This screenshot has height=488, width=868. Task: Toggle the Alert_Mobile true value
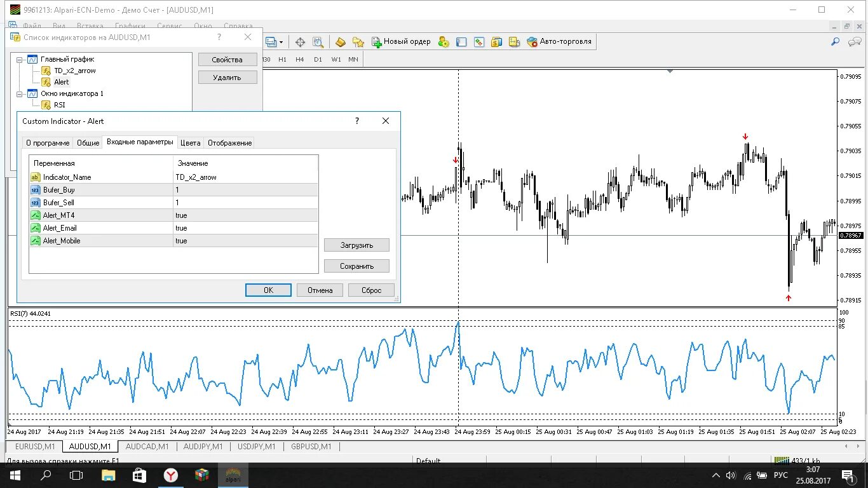tap(245, 241)
